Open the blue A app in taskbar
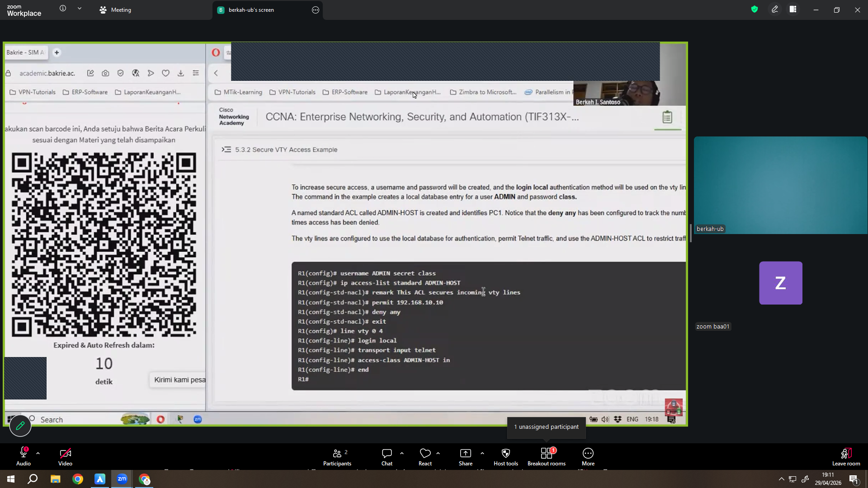 click(100, 479)
